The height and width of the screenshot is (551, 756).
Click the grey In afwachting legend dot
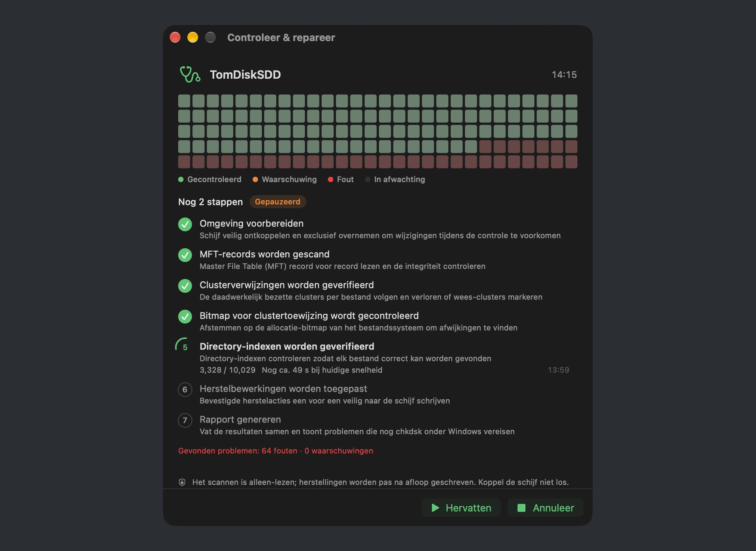tap(368, 180)
